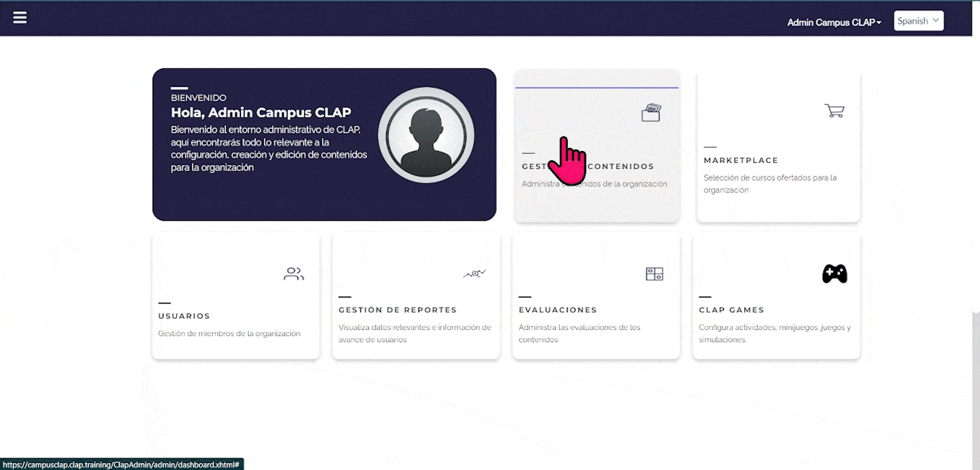The image size is (980, 470).
Task: Click 'Configura actividades, minijuegos' description text
Action: [775, 334]
